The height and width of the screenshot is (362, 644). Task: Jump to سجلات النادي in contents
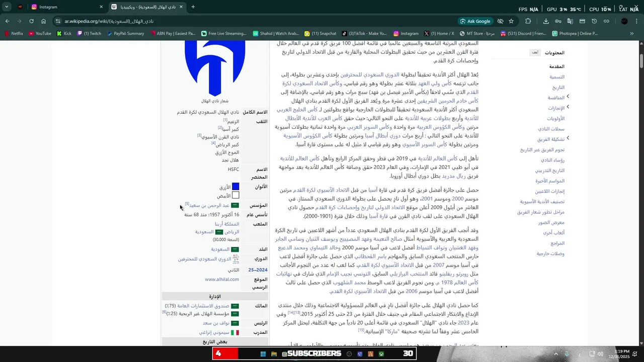pos(551,129)
